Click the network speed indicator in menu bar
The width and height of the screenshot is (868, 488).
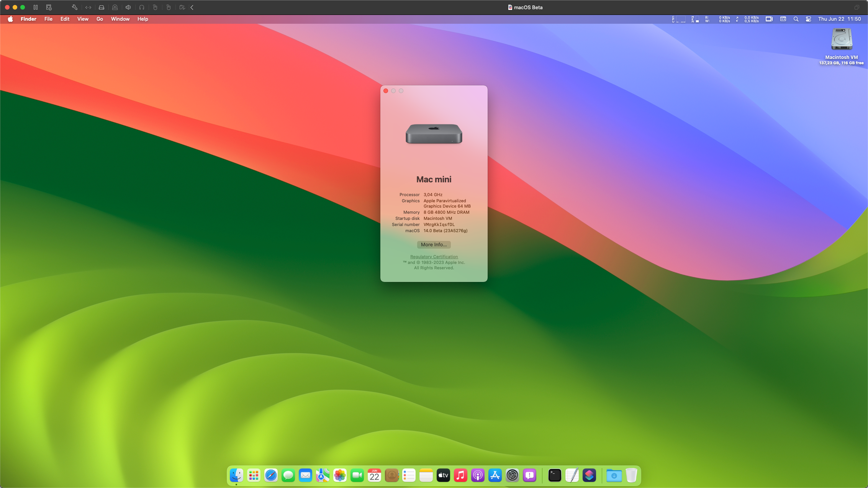point(747,19)
